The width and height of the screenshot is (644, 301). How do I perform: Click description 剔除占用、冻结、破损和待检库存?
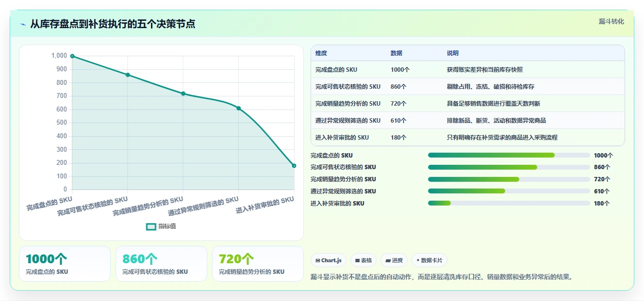[x=491, y=87]
